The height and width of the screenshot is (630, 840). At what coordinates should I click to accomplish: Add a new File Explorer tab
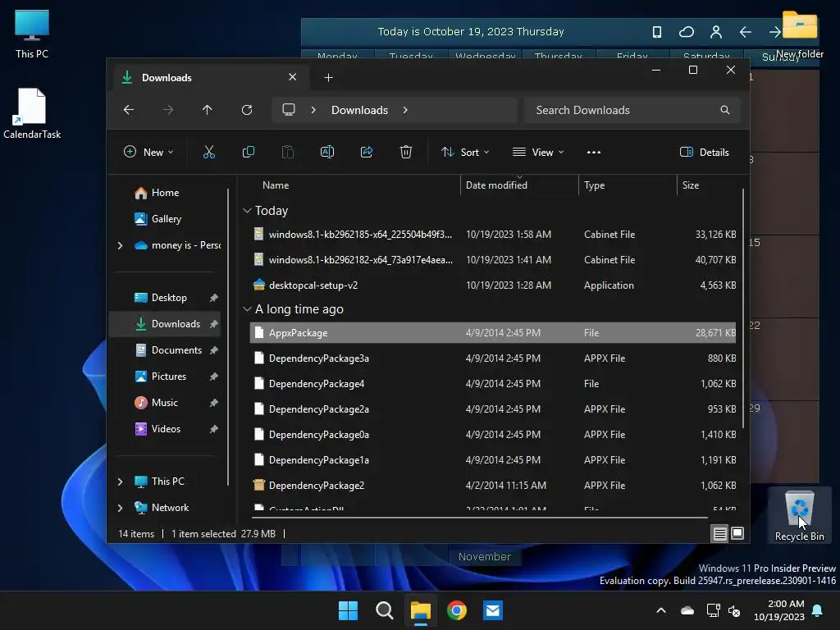click(328, 78)
